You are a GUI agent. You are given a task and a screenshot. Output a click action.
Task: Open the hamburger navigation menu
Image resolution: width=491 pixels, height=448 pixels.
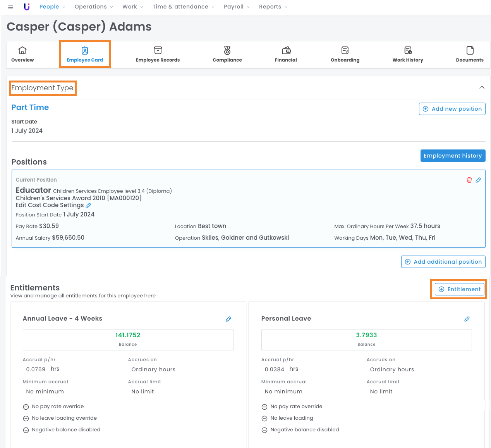pos(10,7)
